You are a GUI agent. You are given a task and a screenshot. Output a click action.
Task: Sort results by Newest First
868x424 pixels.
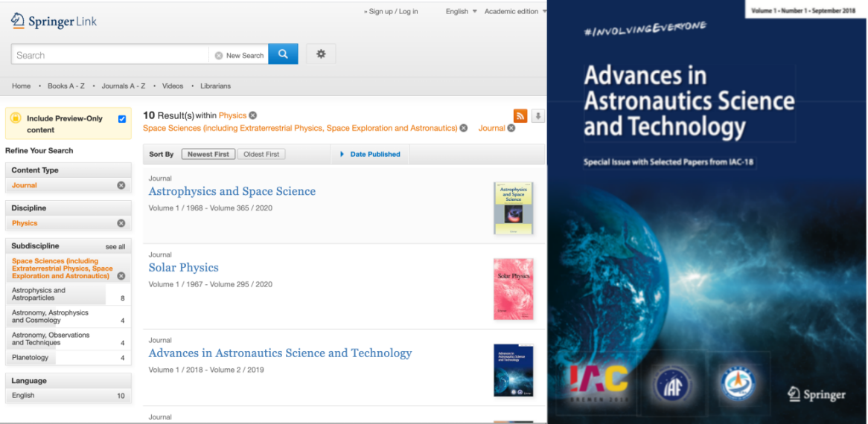point(208,154)
